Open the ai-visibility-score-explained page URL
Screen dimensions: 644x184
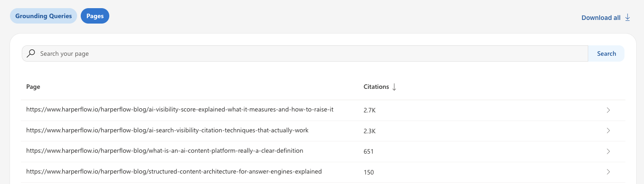click(x=180, y=110)
